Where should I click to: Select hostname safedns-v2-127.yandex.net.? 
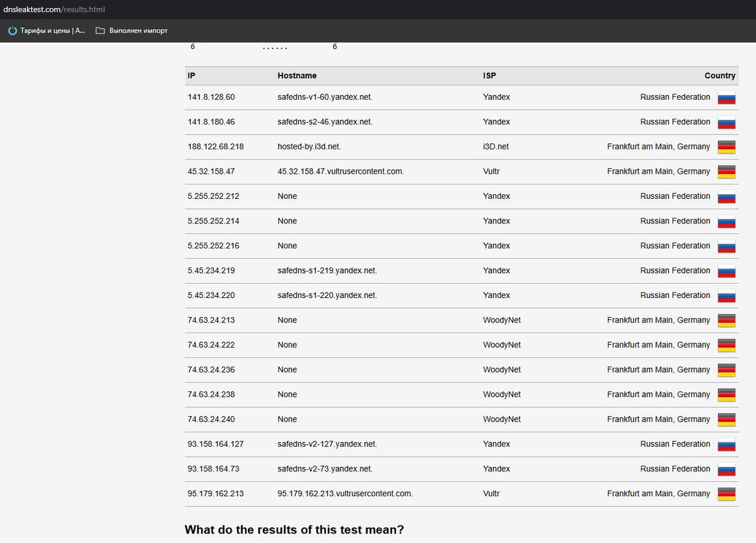point(327,444)
